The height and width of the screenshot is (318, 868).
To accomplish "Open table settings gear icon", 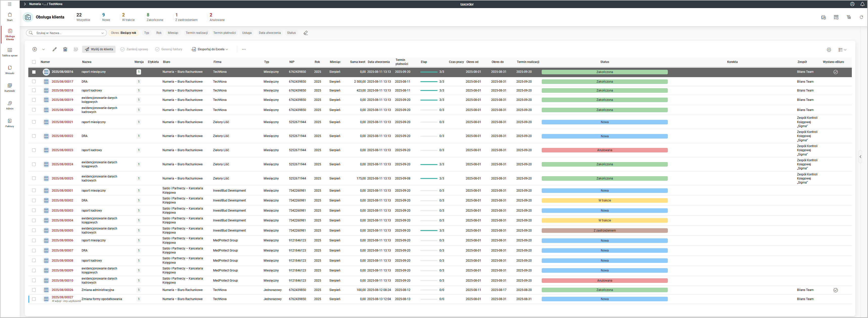I will coord(829,50).
